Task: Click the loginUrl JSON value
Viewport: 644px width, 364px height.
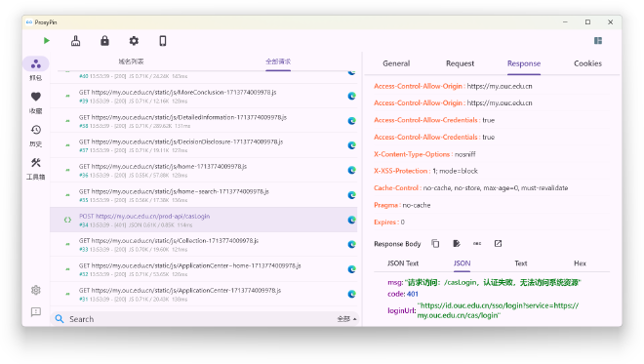Action: (x=499, y=310)
